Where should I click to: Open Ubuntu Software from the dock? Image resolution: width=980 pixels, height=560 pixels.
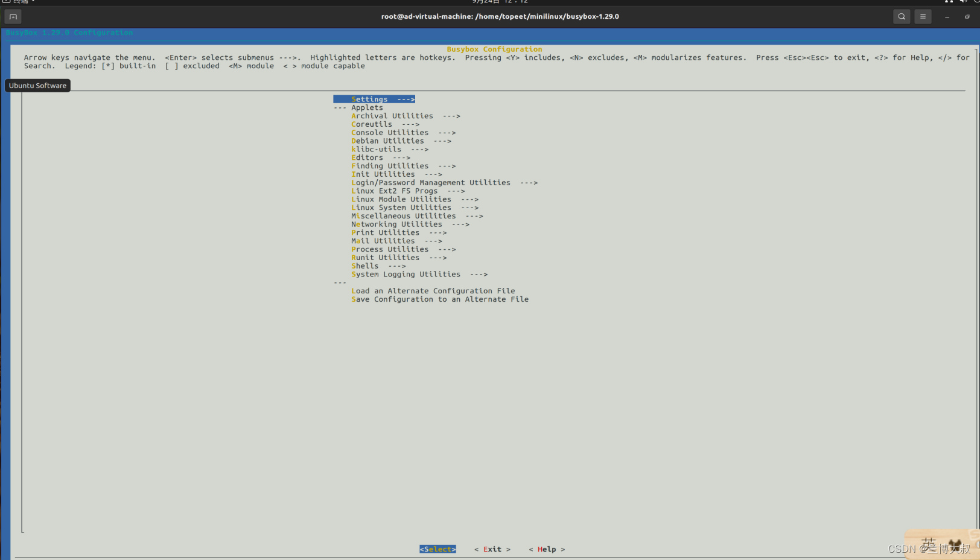[x=37, y=86]
